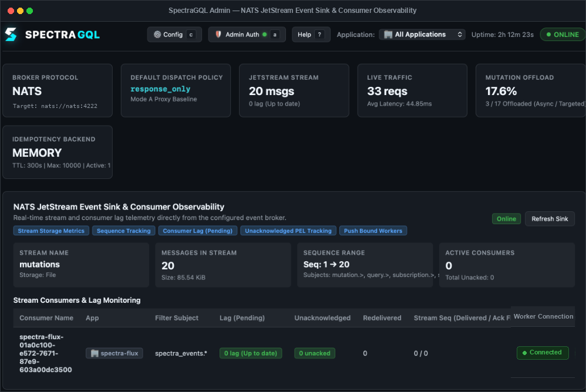The image size is (586, 392).
Task: Click the Idempotency Backend MEMORY card
Action: pyautogui.click(x=58, y=152)
